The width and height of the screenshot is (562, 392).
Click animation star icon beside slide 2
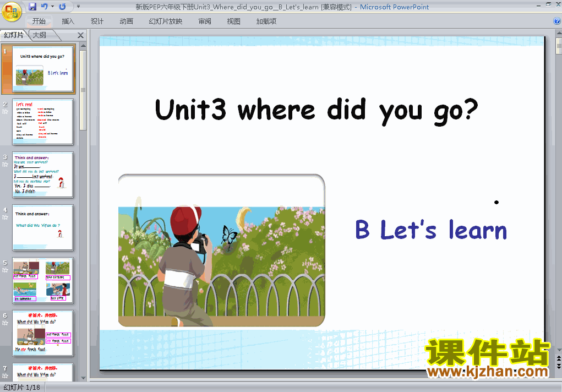click(x=5, y=112)
